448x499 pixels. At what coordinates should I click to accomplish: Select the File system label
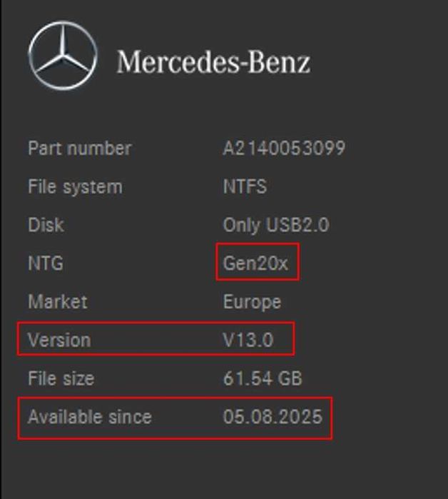click(x=75, y=187)
